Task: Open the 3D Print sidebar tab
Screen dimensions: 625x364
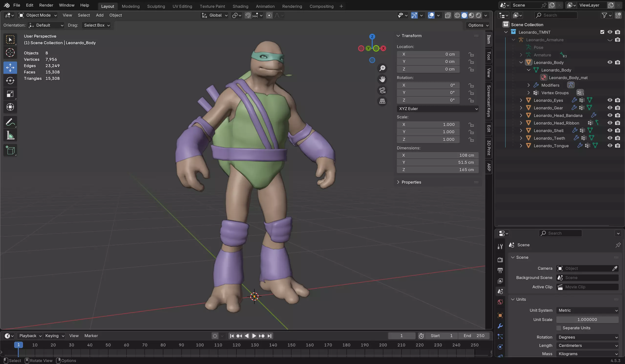Action: (488, 148)
